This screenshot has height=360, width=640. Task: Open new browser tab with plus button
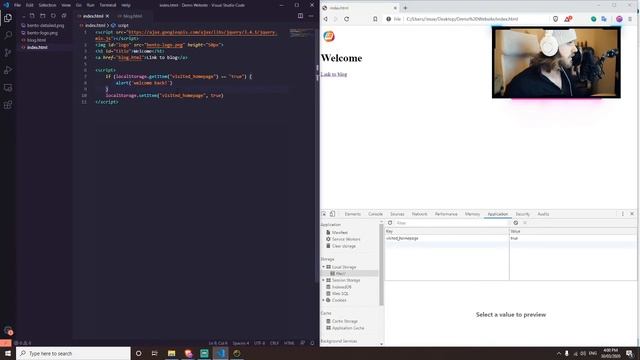point(405,8)
